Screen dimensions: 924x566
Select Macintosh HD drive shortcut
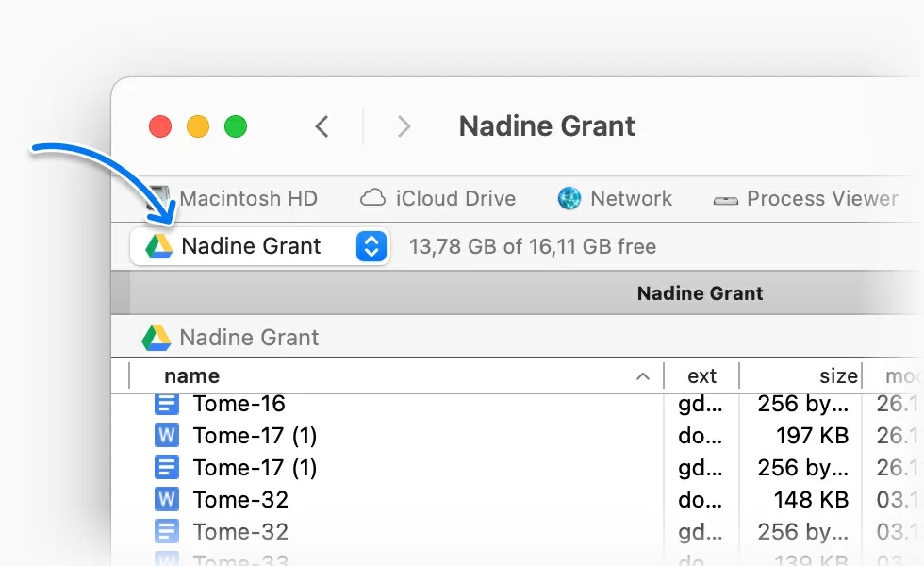248,199
